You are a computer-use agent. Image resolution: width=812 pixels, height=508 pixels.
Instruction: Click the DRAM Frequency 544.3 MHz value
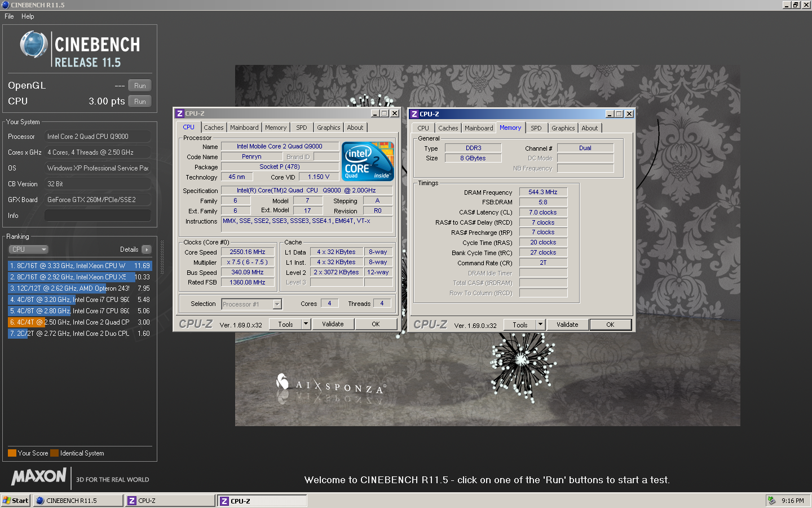(543, 192)
